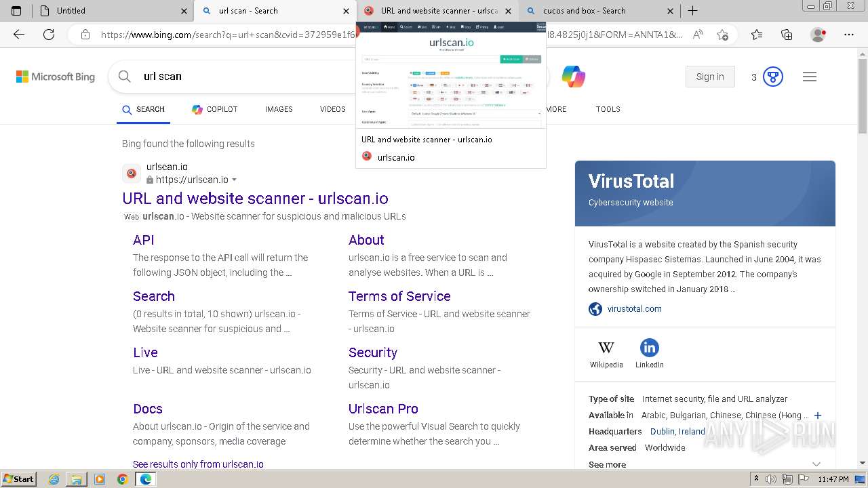868x488 pixels.
Task: Open virustotal.com link in side panel
Action: (635, 309)
